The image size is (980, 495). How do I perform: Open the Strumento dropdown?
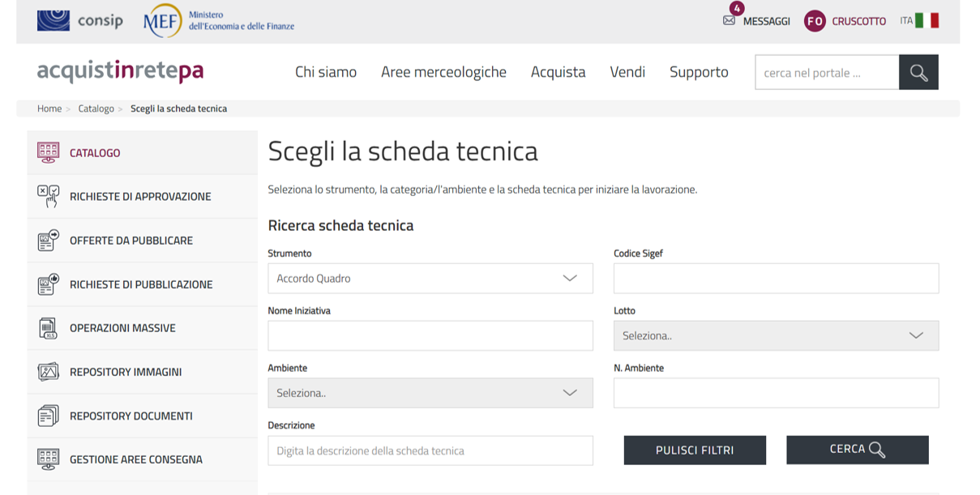[430, 278]
